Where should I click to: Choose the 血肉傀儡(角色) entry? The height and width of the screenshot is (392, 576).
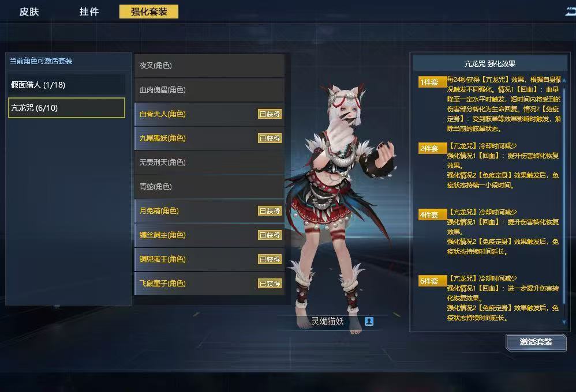click(210, 90)
